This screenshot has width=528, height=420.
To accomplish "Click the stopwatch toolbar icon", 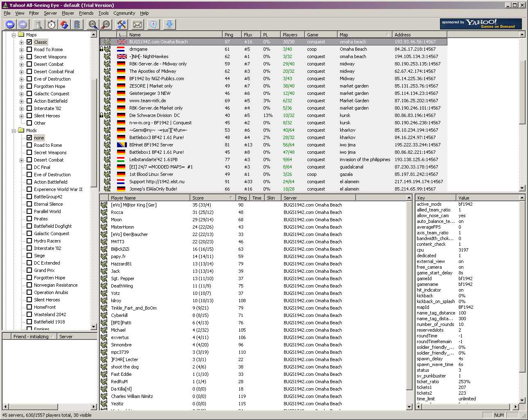I will pos(51,25).
